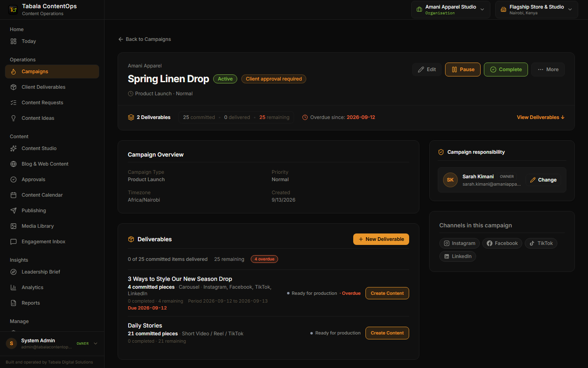Click the Reports document icon

tap(13, 303)
